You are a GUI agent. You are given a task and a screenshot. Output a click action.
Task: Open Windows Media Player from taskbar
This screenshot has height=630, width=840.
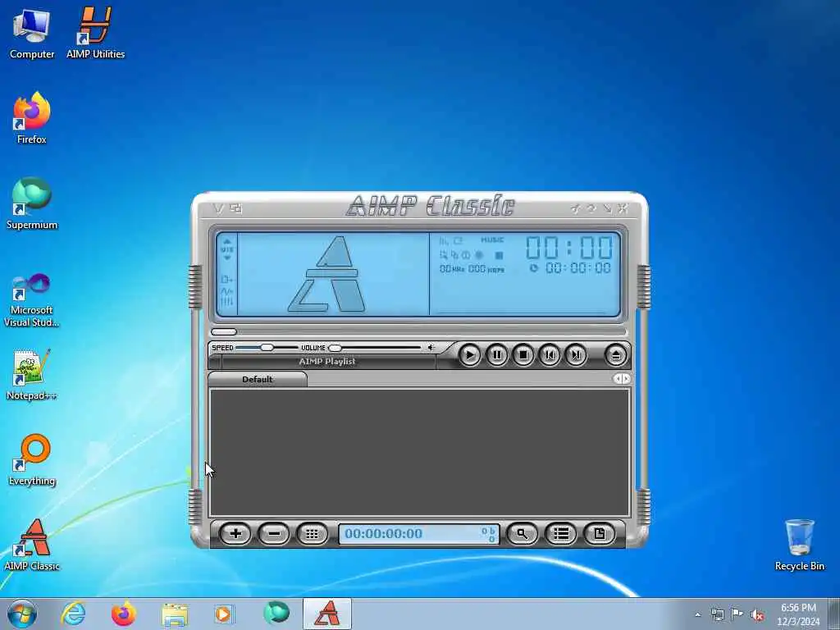[x=223, y=614]
